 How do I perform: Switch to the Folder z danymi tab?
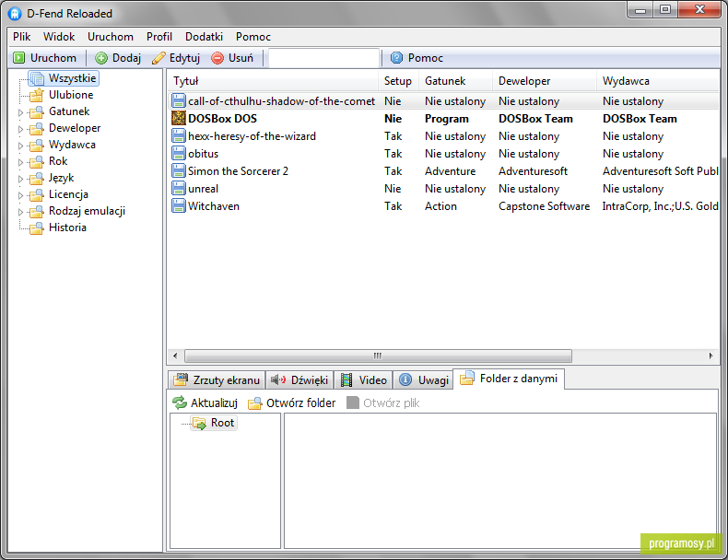509,379
